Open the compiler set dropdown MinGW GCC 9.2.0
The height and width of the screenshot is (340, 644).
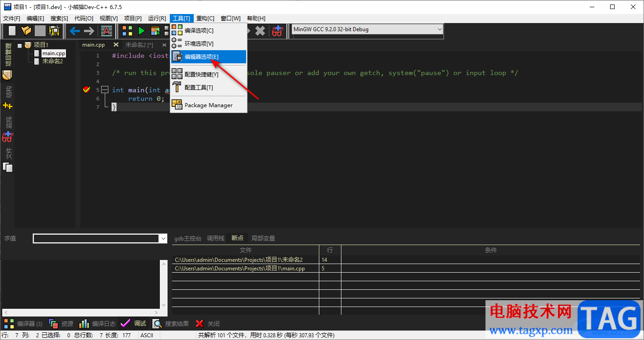368,29
